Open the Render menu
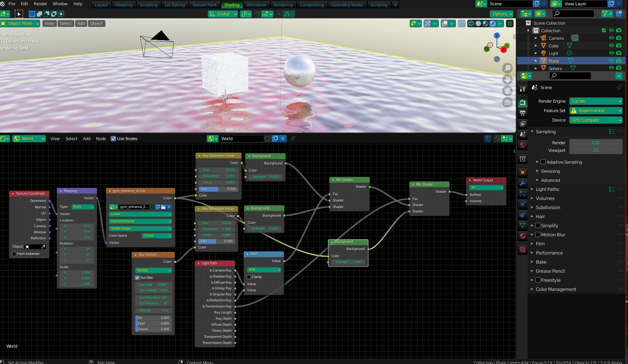 [41, 4]
